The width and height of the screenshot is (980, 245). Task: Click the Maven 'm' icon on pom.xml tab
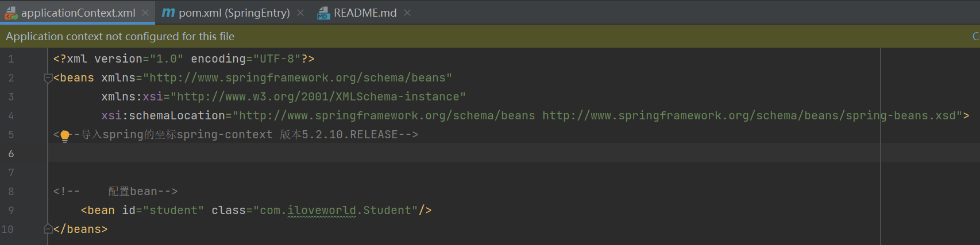(x=168, y=13)
